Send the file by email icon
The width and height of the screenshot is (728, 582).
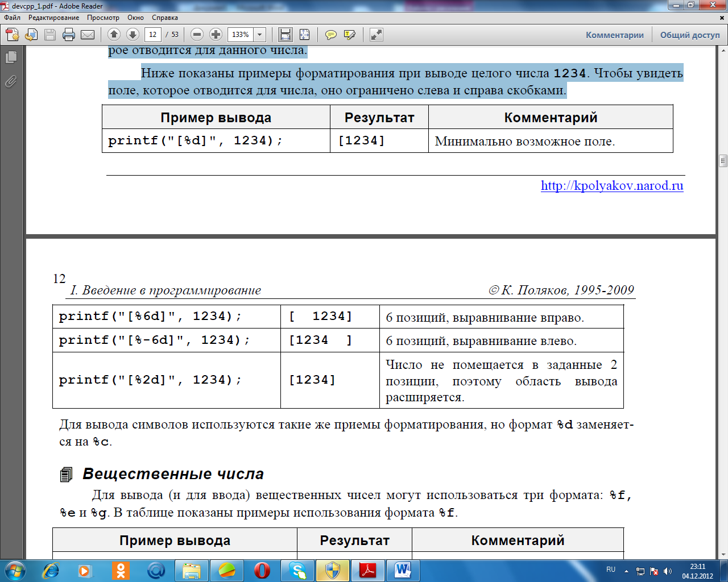(x=88, y=35)
